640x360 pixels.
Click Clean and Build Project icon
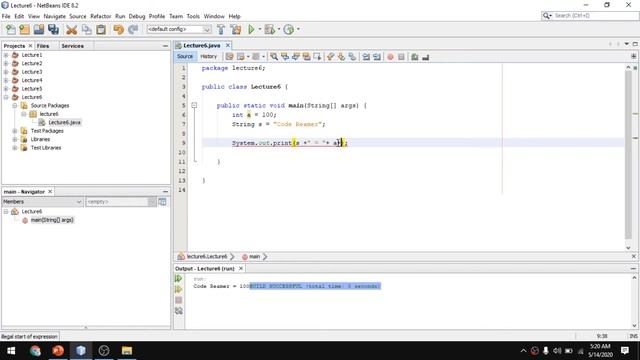tap(236, 29)
